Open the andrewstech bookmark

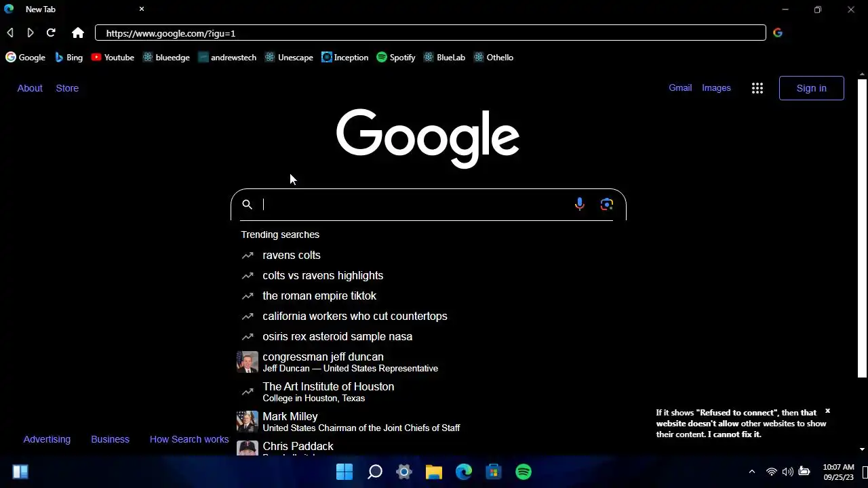pos(227,58)
